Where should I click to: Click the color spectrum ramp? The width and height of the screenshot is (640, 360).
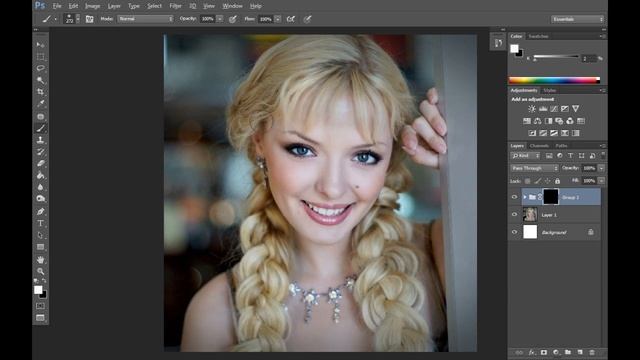pos(554,80)
